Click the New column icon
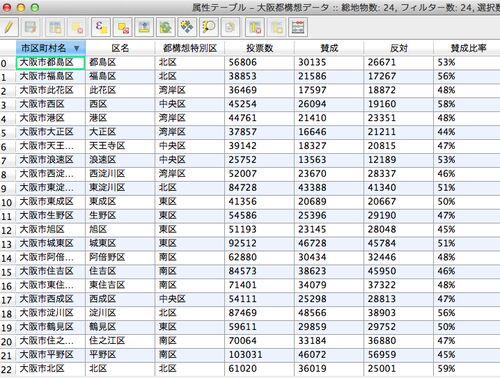 pos(277,27)
